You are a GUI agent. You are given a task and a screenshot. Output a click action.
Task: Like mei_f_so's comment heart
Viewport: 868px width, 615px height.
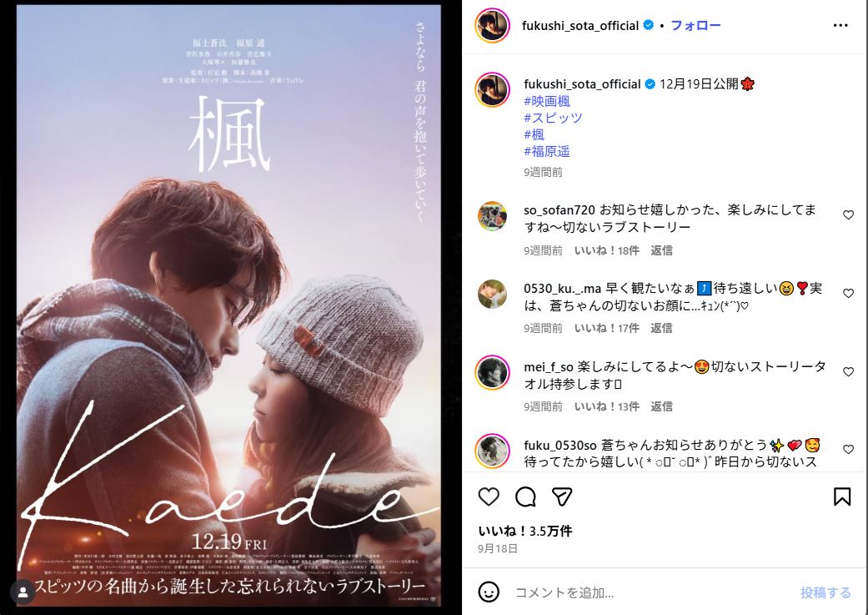click(x=848, y=372)
